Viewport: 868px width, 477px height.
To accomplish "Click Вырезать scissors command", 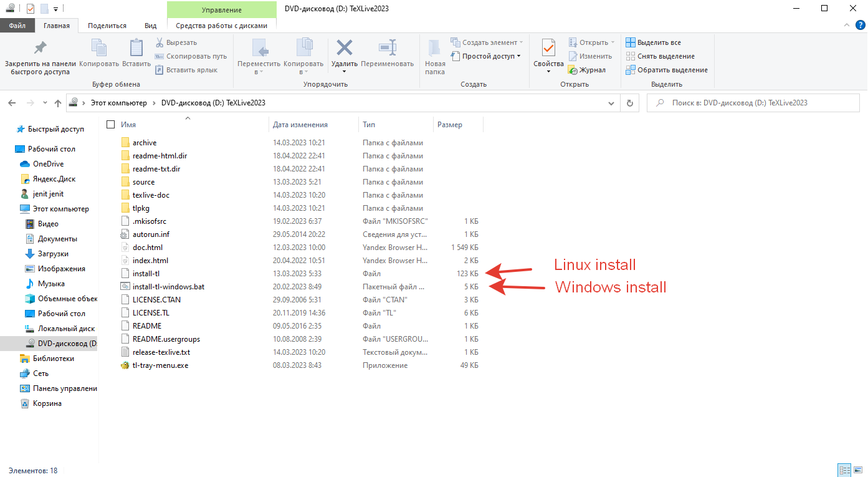I will pyautogui.click(x=176, y=42).
